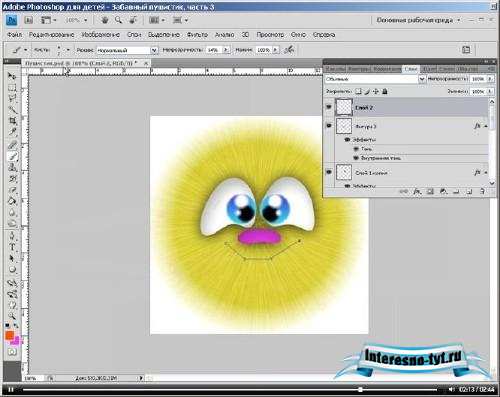Select the Path Selection tool
This screenshot has height=397, width=500.
click(x=12, y=258)
